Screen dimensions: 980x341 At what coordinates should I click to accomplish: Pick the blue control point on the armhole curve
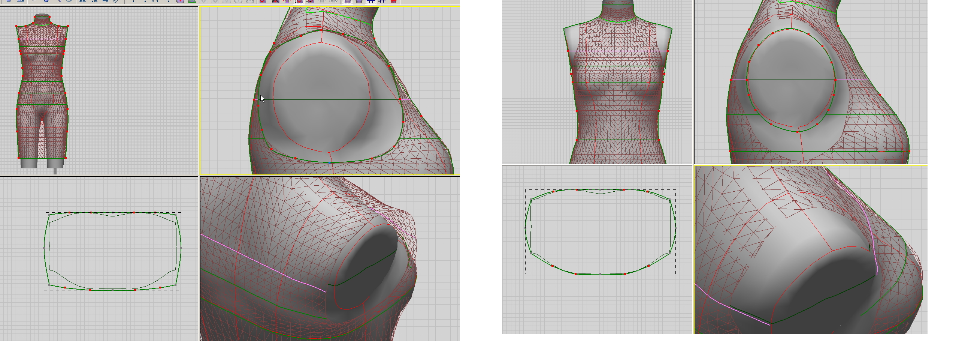tap(329, 163)
